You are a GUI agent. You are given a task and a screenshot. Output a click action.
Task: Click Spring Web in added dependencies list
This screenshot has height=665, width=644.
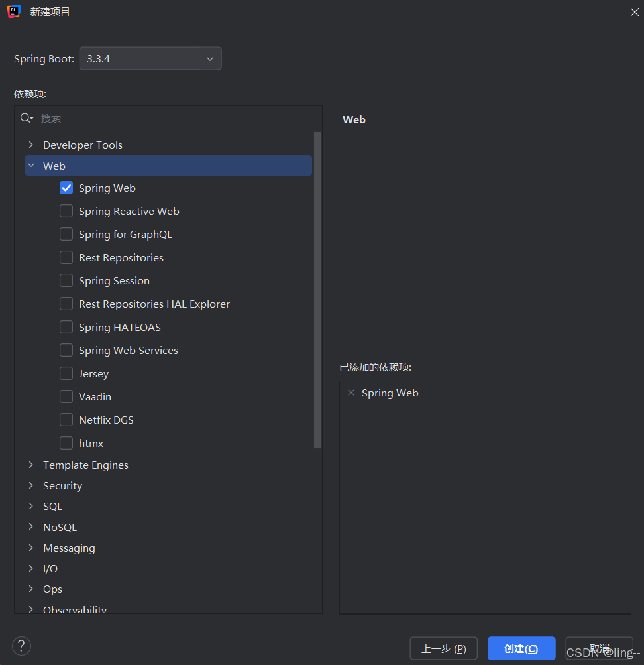[x=390, y=393]
